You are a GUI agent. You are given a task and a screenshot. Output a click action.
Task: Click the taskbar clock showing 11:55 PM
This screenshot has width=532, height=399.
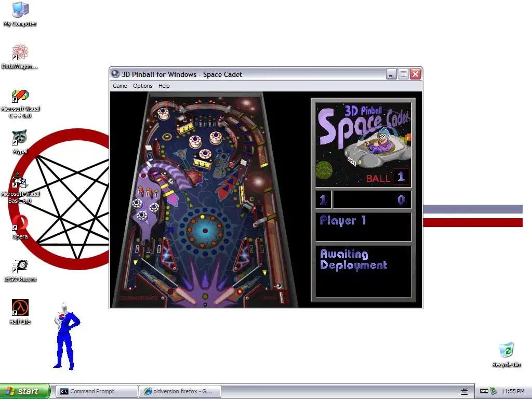pos(513,391)
